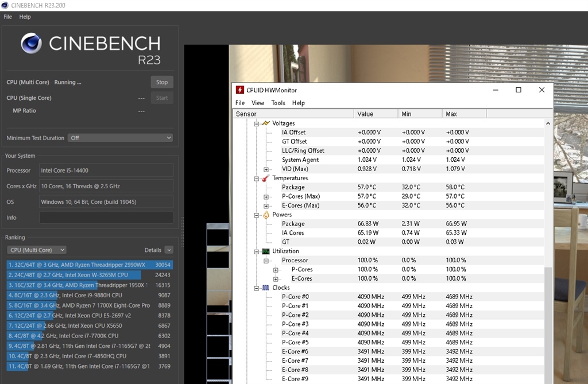Open the Tools menu in HWMonitor

[278, 103]
